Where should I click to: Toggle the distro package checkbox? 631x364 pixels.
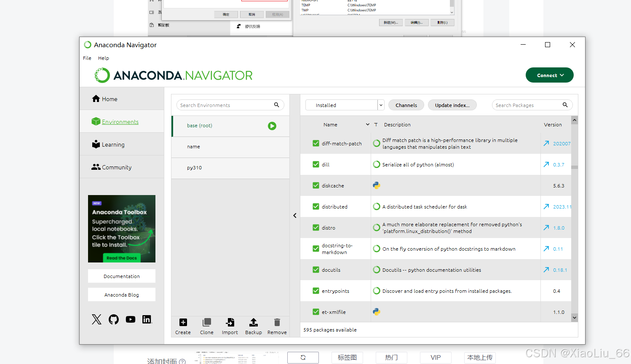316,227
